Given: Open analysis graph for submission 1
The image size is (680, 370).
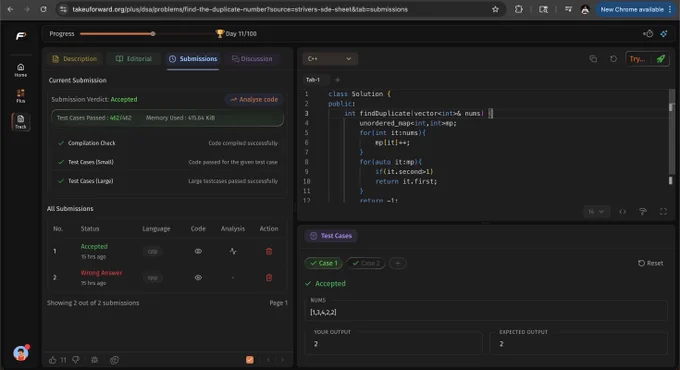Looking at the screenshot, I should [x=233, y=251].
